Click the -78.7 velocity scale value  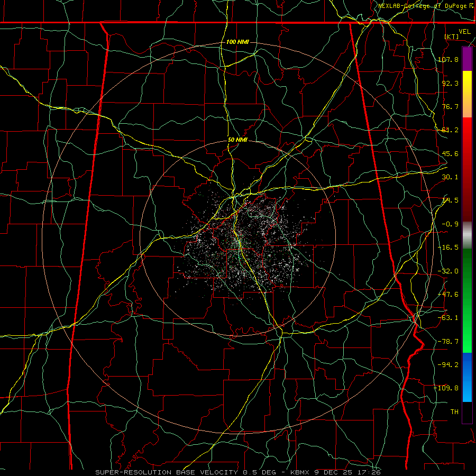click(448, 342)
